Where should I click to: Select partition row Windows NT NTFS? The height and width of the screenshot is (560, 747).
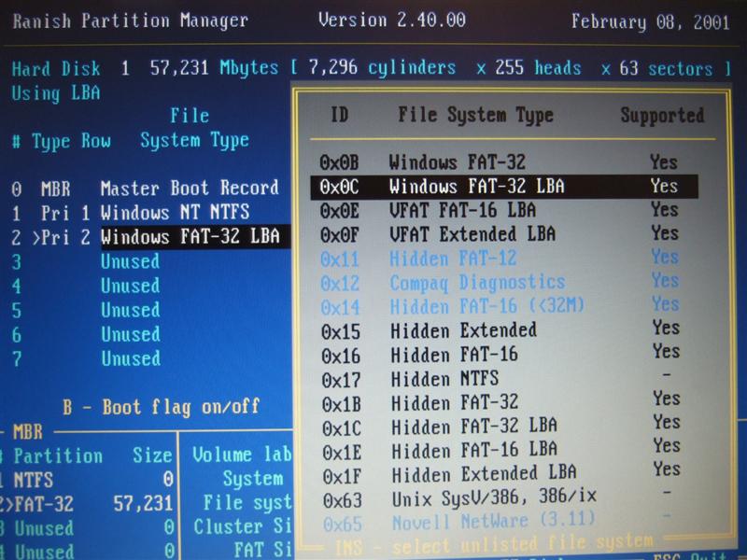click(131, 213)
